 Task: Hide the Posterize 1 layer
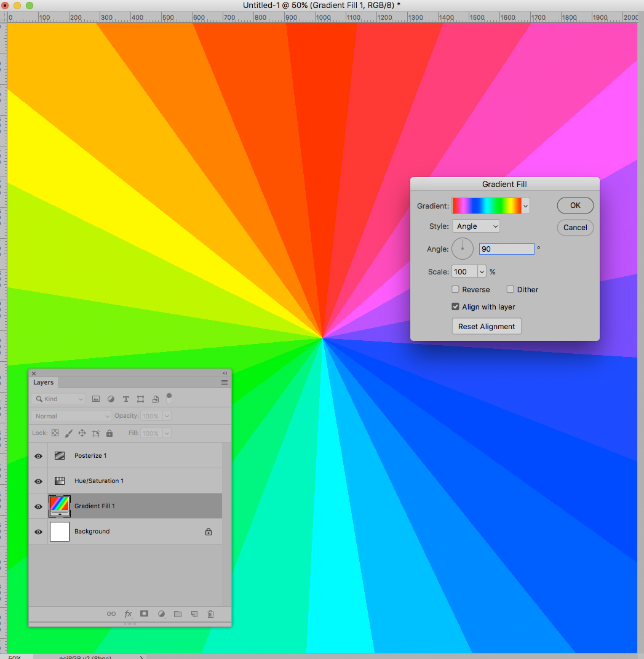(38, 456)
